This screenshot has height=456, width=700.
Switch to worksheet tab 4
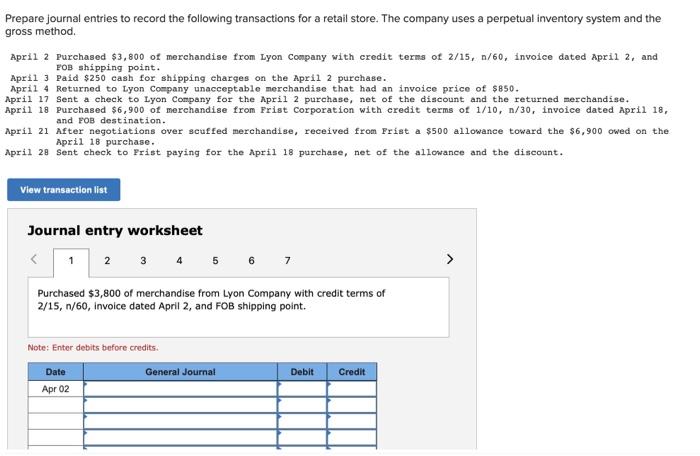pos(179,260)
